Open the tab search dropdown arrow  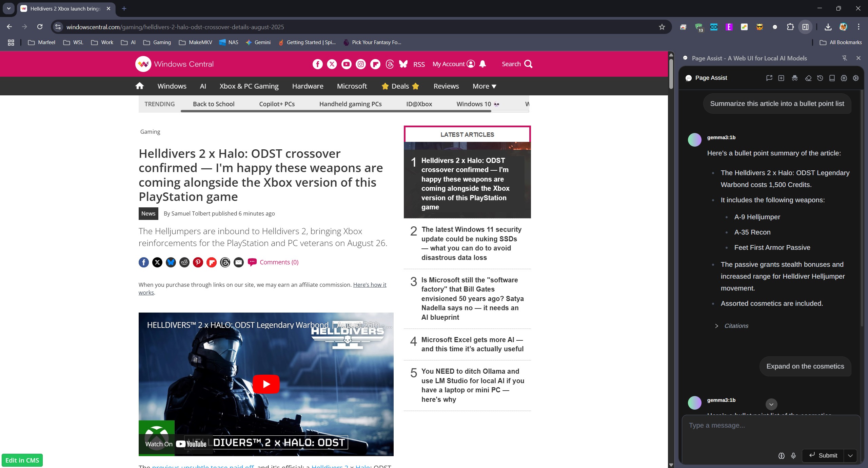coord(8,8)
